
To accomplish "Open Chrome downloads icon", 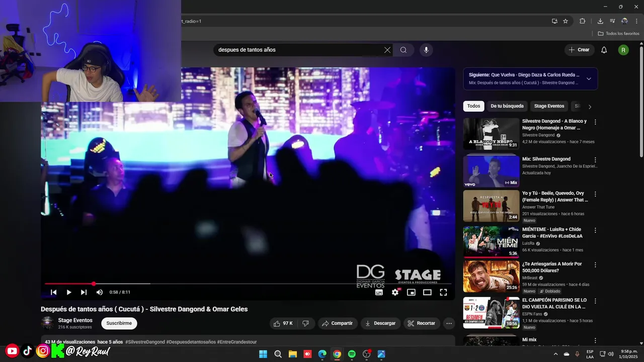I will [x=600, y=21].
